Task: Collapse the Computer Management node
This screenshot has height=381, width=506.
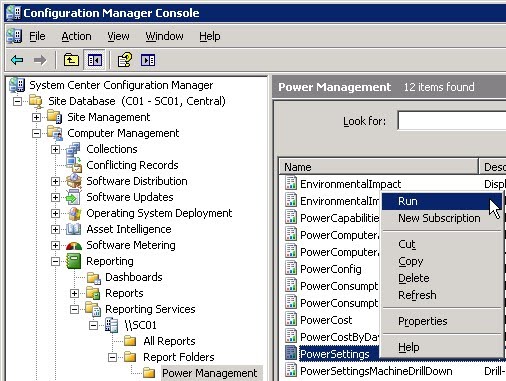Action: pos(36,133)
